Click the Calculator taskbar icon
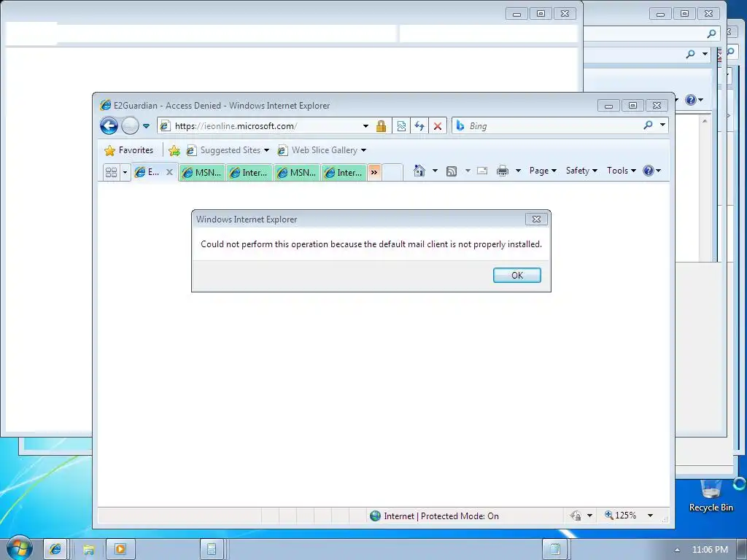This screenshot has width=747, height=560. point(212,550)
